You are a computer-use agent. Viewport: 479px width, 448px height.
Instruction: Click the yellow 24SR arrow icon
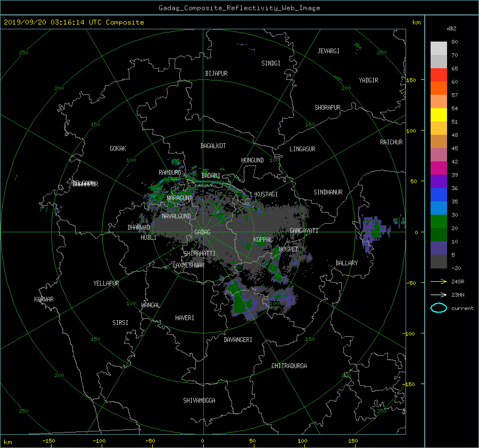tap(439, 281)
